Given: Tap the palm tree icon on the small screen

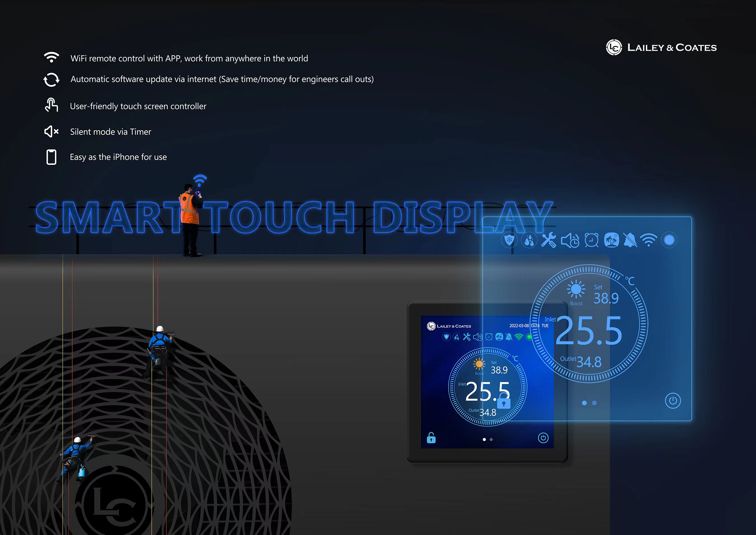Looking at the screenshot, I should click(499, 337).
